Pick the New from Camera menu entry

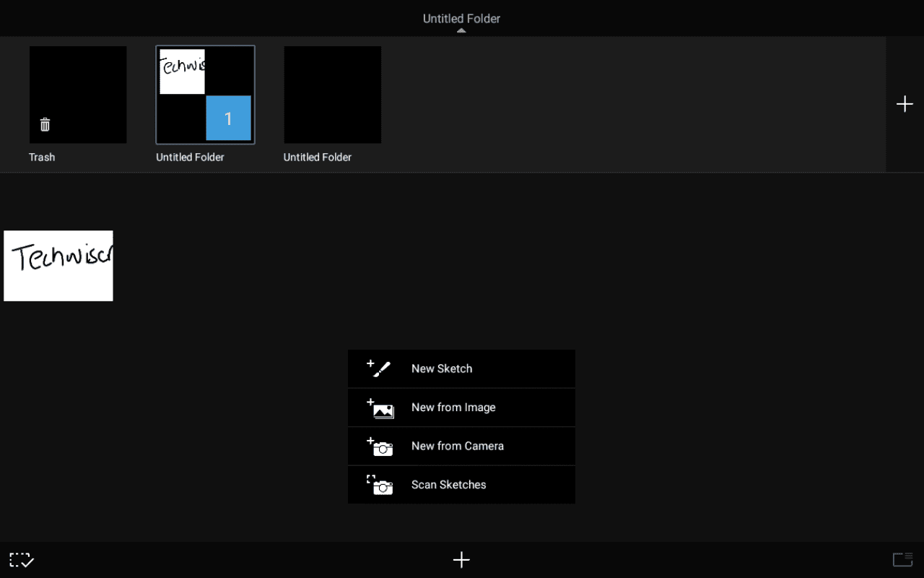click(458, 446)
